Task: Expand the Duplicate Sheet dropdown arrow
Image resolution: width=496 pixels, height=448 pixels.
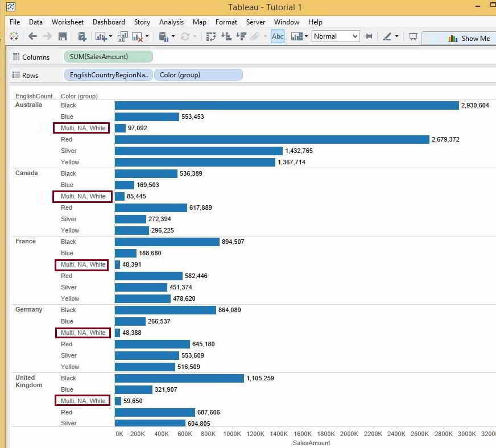Action: point(147,38)
